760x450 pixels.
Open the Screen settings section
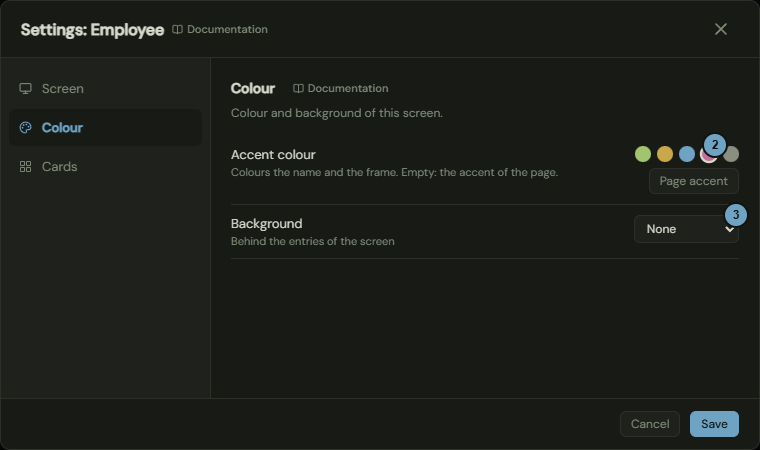coord(105,89)
